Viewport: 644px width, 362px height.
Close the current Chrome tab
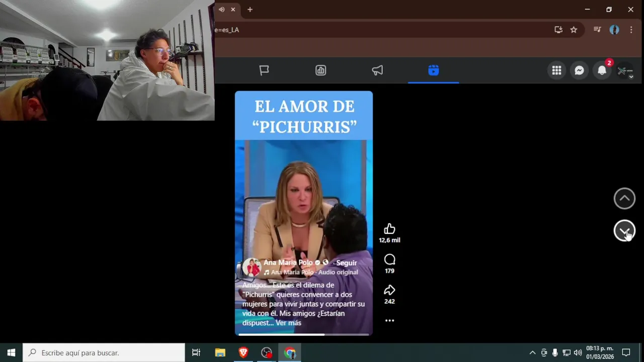233,10
